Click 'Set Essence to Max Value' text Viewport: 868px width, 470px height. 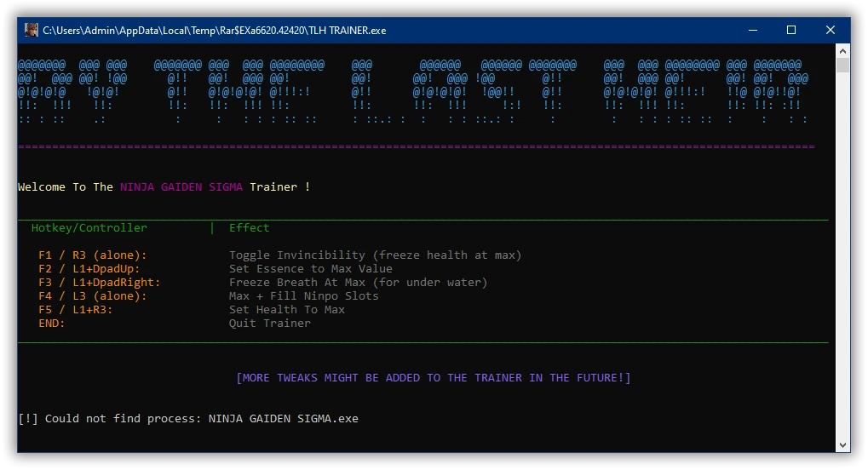311,268
